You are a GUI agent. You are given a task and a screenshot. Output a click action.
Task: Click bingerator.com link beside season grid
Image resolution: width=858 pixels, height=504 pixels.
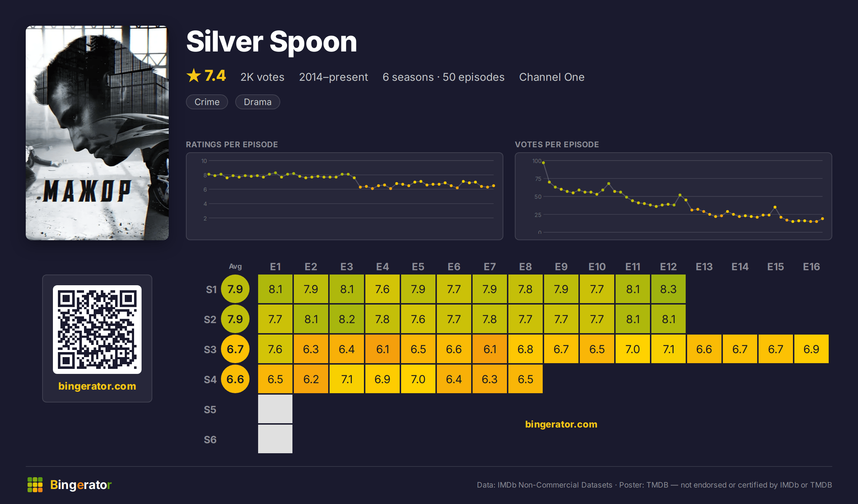click(x=561, y=424)
